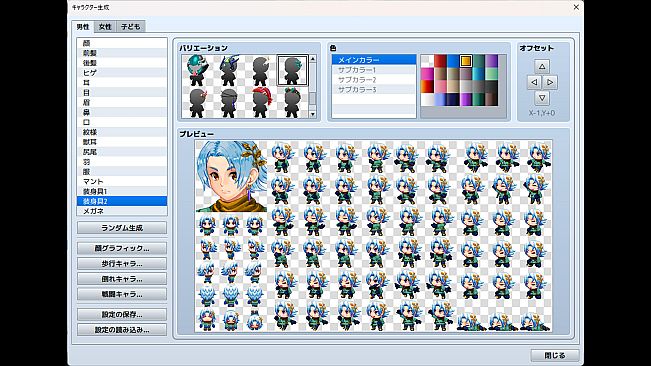Nudge offset upward with the up arrow
The width and height of the screenshot is (651, 366).
(x=542, y=66)
